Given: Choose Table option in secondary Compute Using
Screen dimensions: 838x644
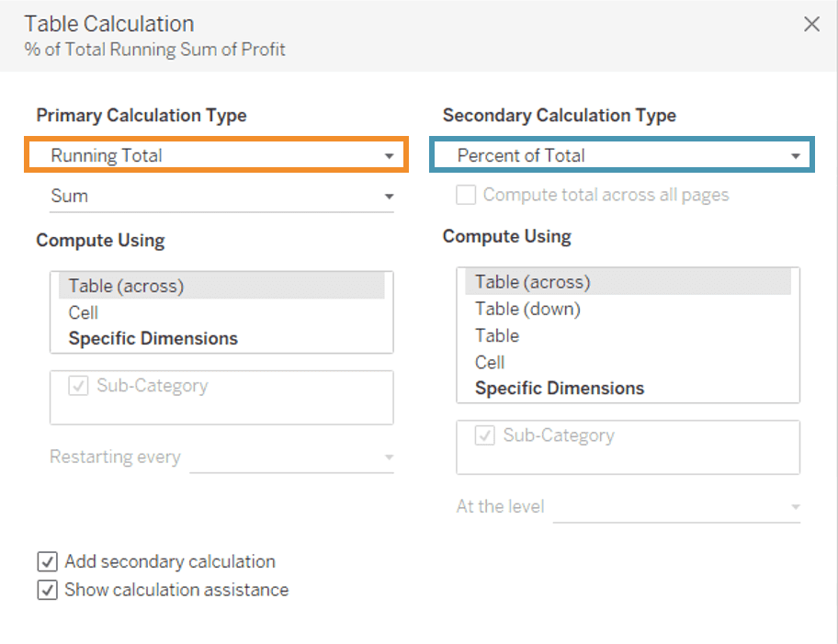Looking at the screenshot, I should tap(497, 335).
